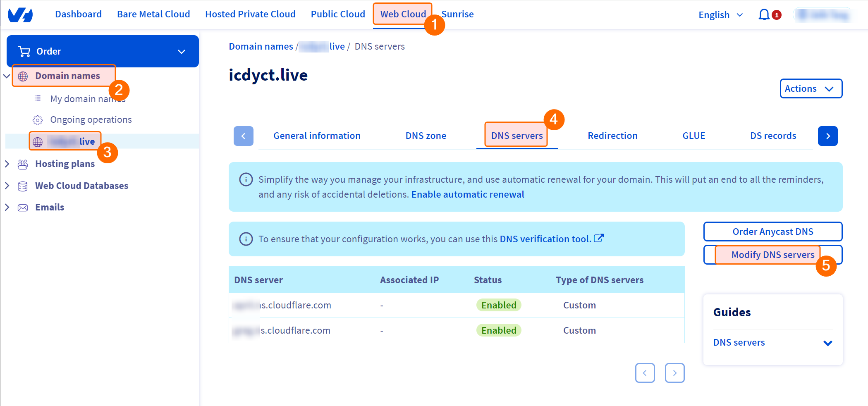
Task: Click the Ongoing operations gear icon
Action: [38, 120]
